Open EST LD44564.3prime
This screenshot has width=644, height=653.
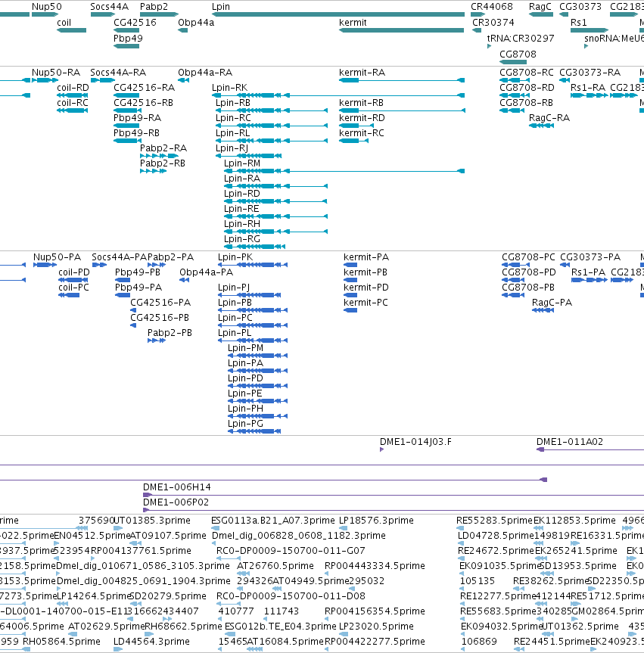(x=151, y=642)
